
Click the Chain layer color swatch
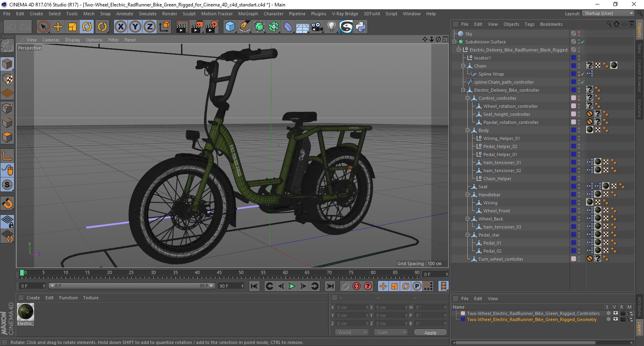click(x=574, y=66)
